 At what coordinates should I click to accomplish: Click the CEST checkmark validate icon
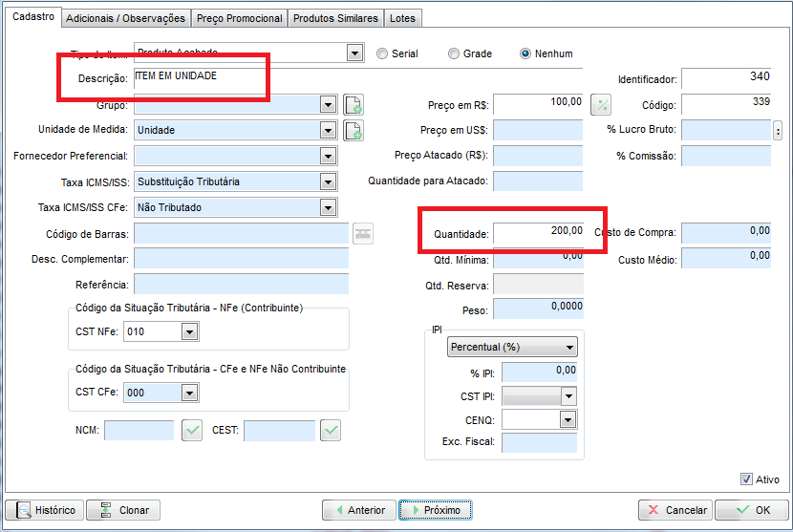331,431
